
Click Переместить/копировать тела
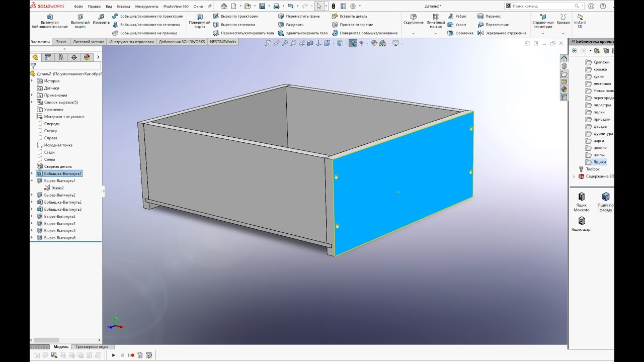click(244, 33)
